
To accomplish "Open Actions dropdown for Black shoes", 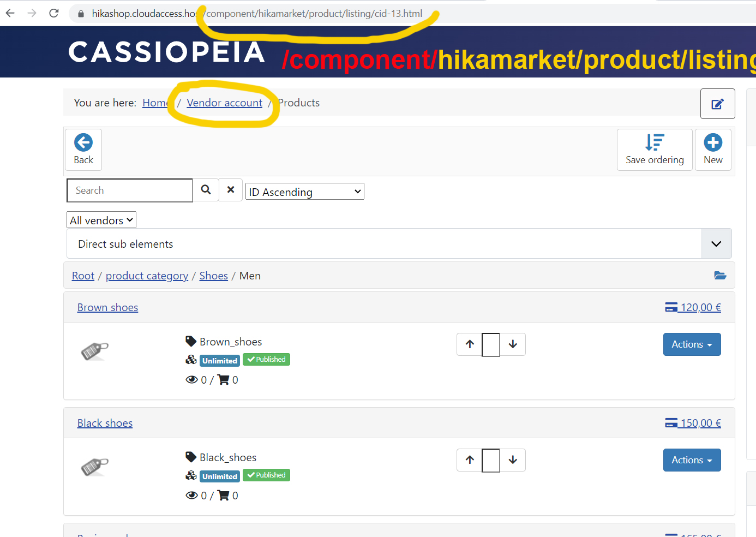I will tap(692, 460).
